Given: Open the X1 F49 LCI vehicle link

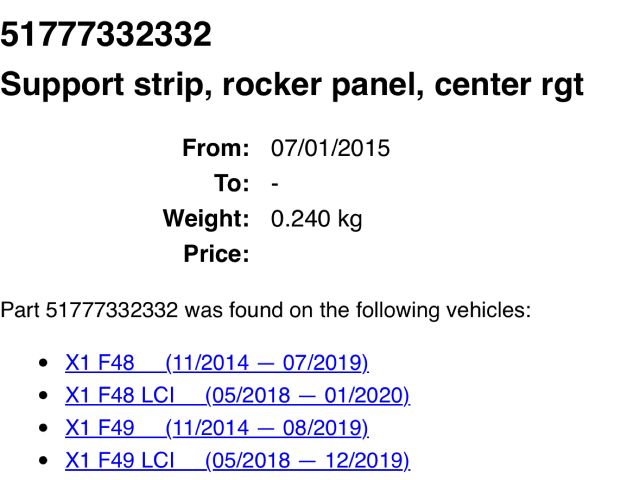Looking at the screenshot, I should point(237,461).
